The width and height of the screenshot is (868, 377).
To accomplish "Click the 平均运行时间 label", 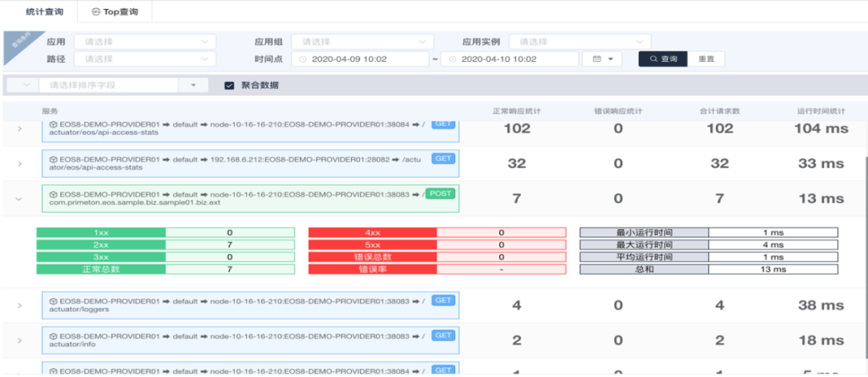I will [645, 257].
